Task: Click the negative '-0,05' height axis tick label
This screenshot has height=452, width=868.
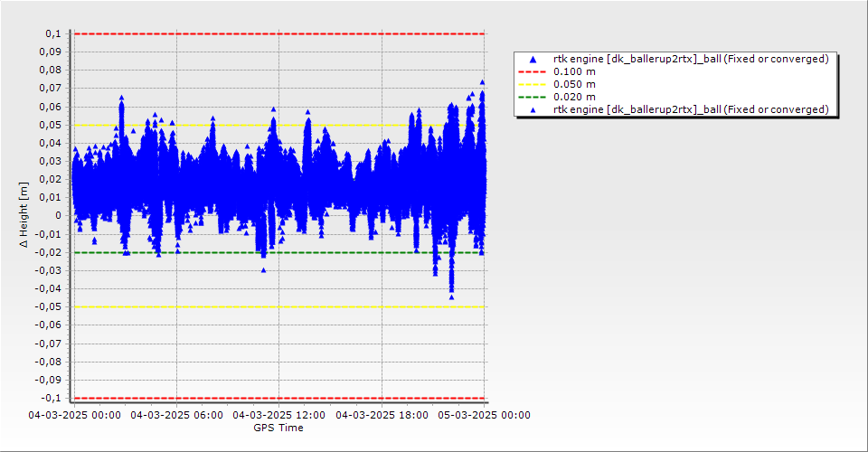Action: click(x=49, y=307)
